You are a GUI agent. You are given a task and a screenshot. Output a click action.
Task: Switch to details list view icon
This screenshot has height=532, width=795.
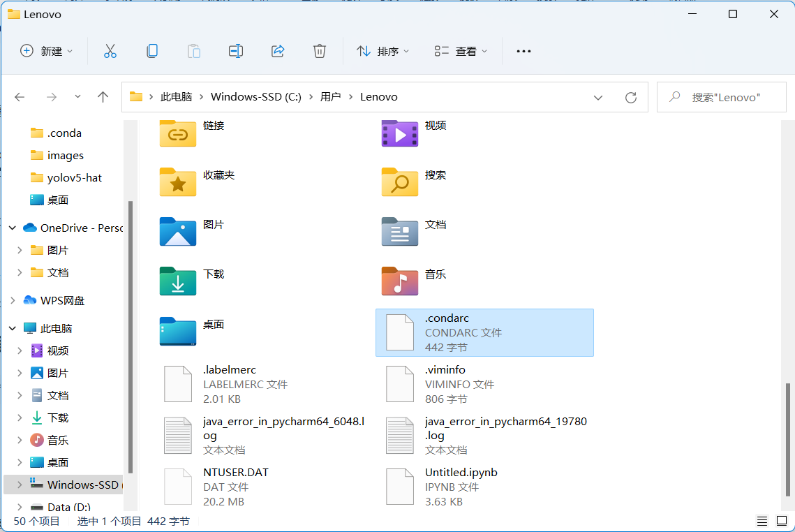pyautogui.click(x=762, y=521)
